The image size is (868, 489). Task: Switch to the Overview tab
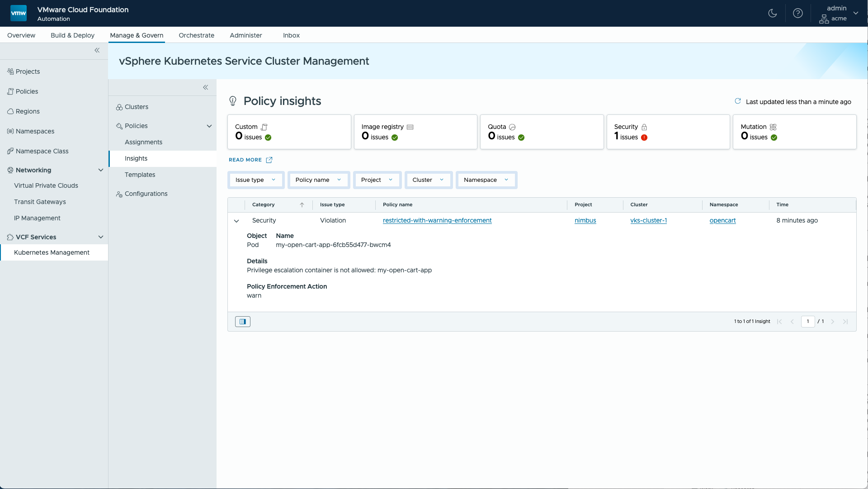pyautogui.click(x=21, y=35)
